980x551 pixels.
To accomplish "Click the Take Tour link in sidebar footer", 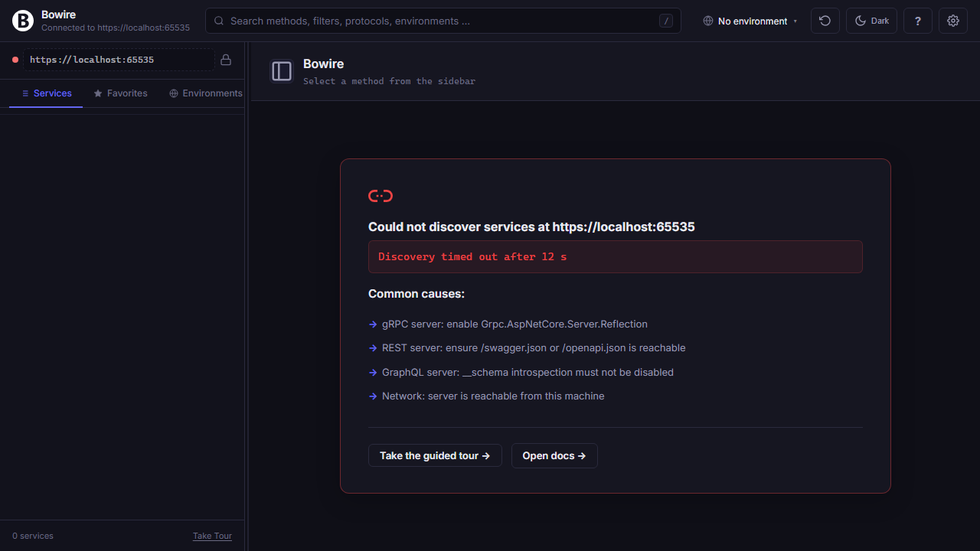I will tap(212, 536).
